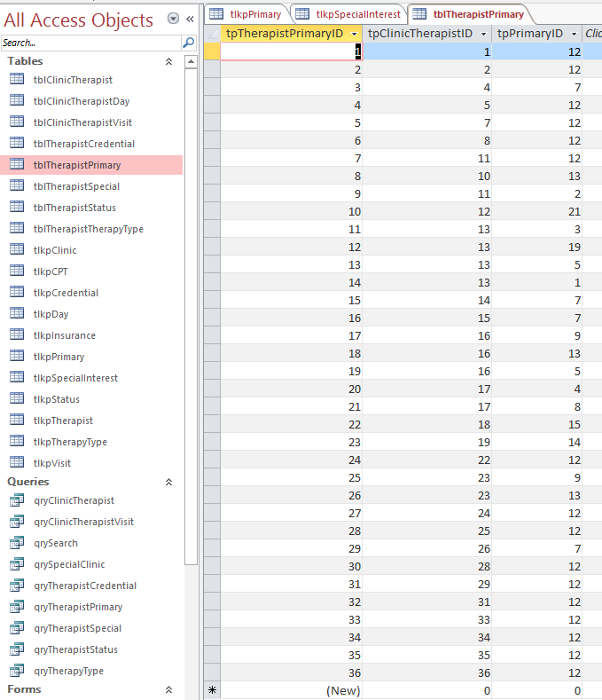
Task: Click the qrySearch query icon
Action: [17, 542]
